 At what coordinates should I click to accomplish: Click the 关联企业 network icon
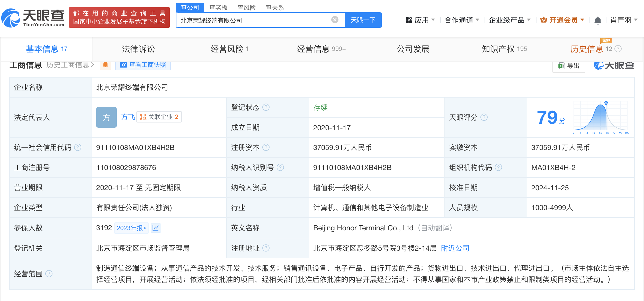(x=143, y=117)
